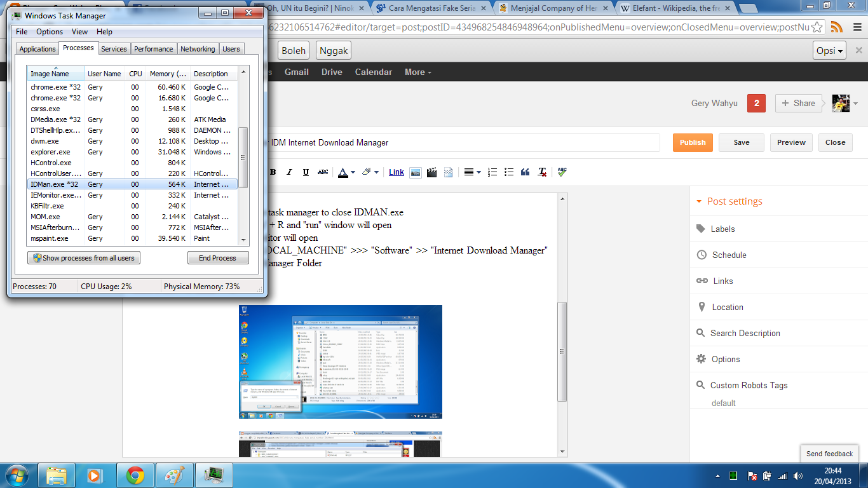Screen dimensions: 868x488
Task: Switch to the Networking tab
Action: pos(198,49)
